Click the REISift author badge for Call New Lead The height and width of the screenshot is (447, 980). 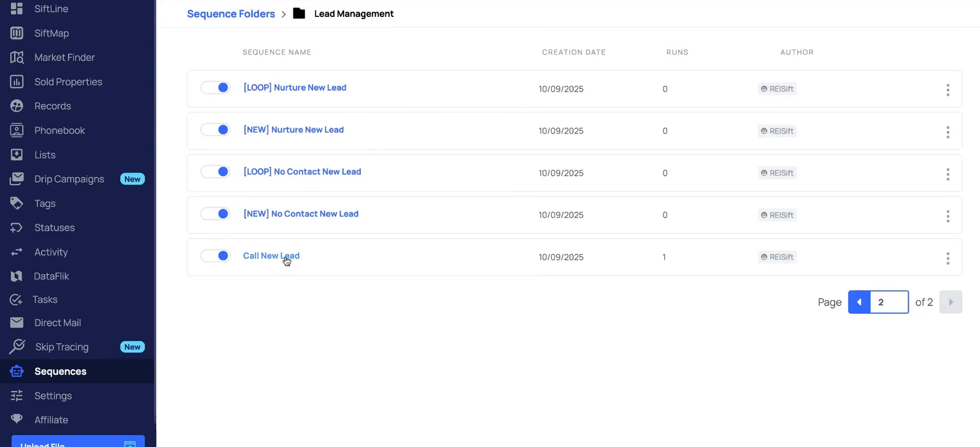777,257
